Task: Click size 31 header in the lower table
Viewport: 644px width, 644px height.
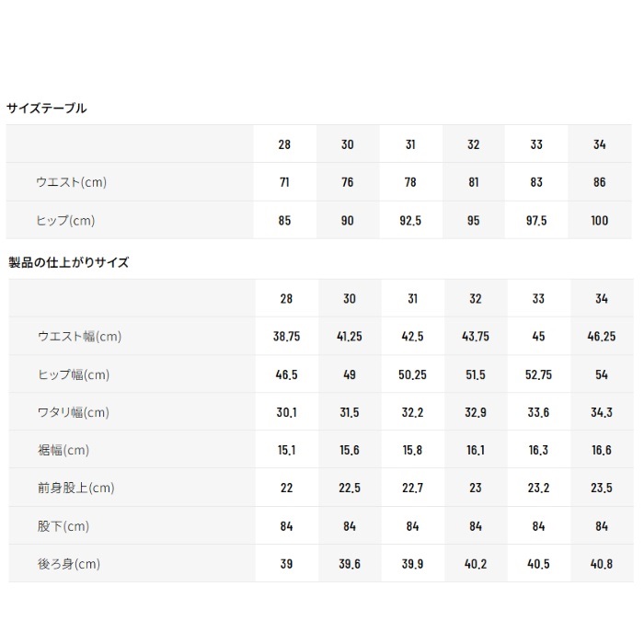Action: coord(412,299)
